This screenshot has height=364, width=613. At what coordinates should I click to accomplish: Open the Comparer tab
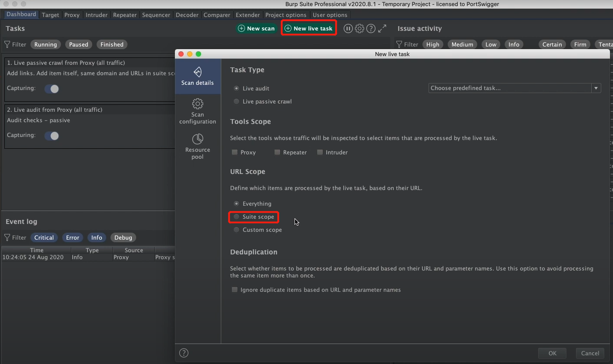click(x=217, y=15)
